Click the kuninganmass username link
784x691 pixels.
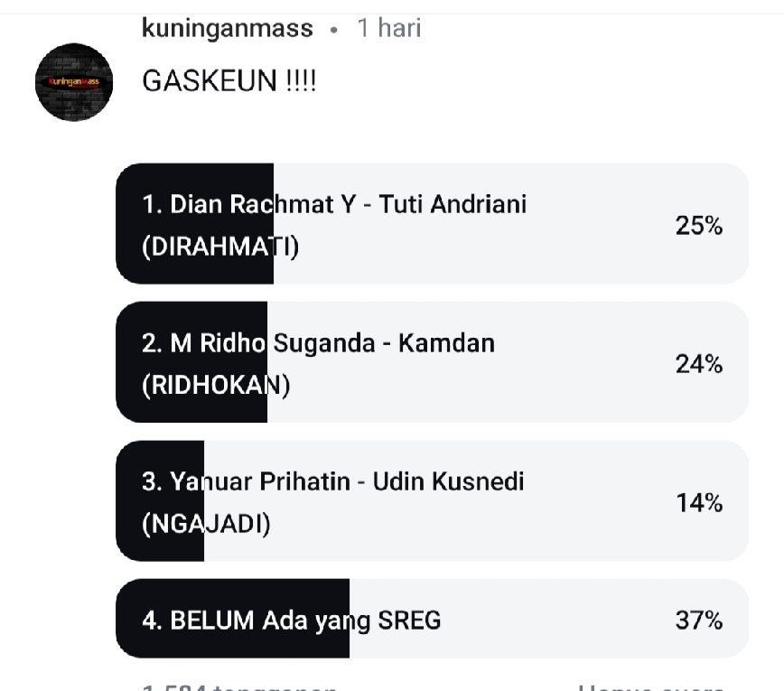point(228,29)
